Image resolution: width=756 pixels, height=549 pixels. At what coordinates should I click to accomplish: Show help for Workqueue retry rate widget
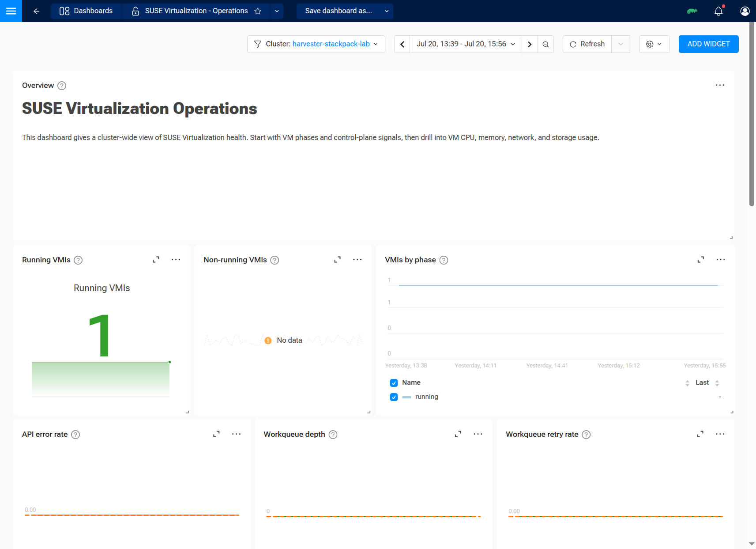coord(586,435)
